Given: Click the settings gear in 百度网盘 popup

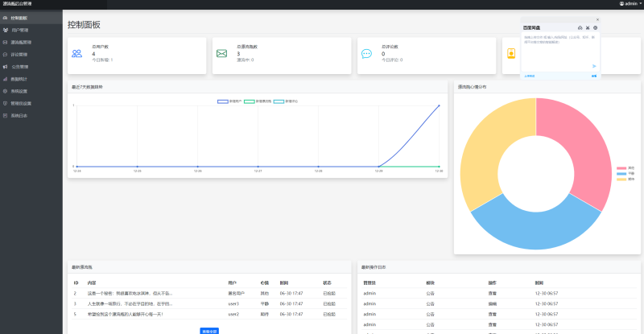Looking at the screenshot, I should coord(595,27).
